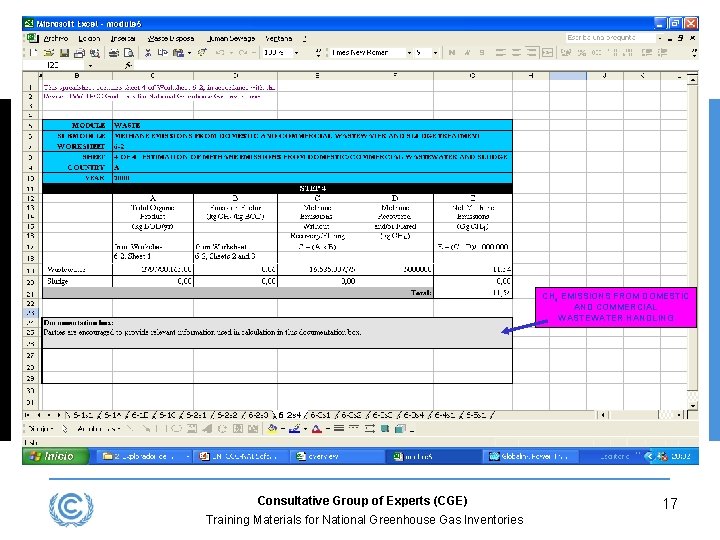Select column H header
This screenshot has height=540, width=720.
531,75
